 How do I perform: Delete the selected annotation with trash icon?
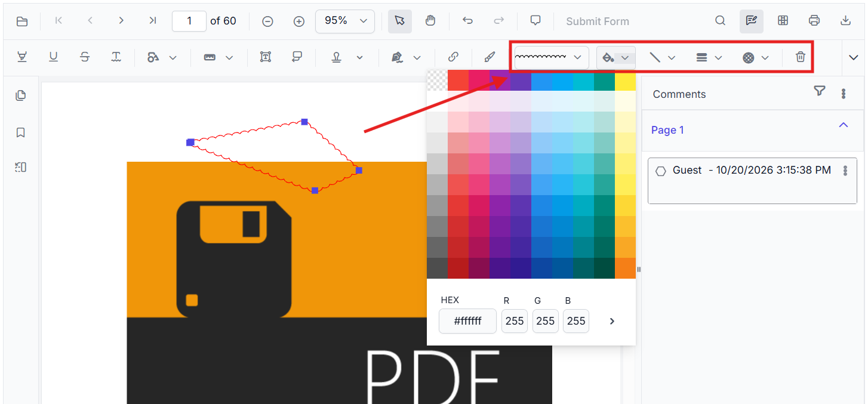[801, 57]
